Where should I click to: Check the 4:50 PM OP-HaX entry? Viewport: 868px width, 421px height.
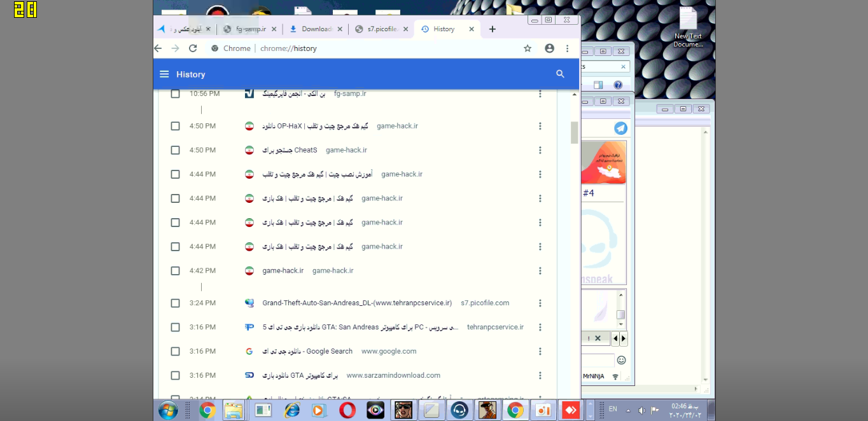(175, 126)
